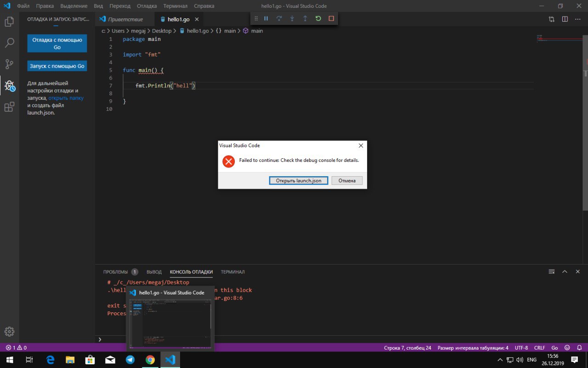
Task: Close the hello1.go editor tab
Action: (x=197, y=19)
